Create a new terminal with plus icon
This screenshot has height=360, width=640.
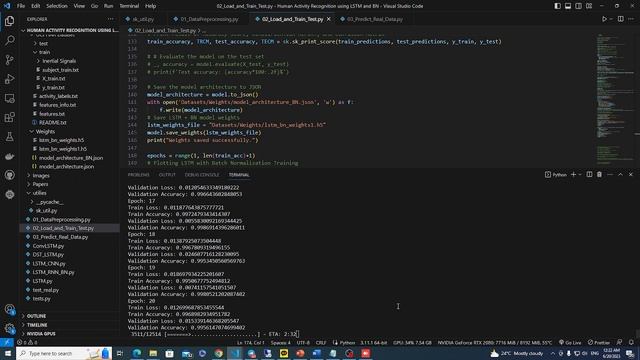[x=573, y=175]
